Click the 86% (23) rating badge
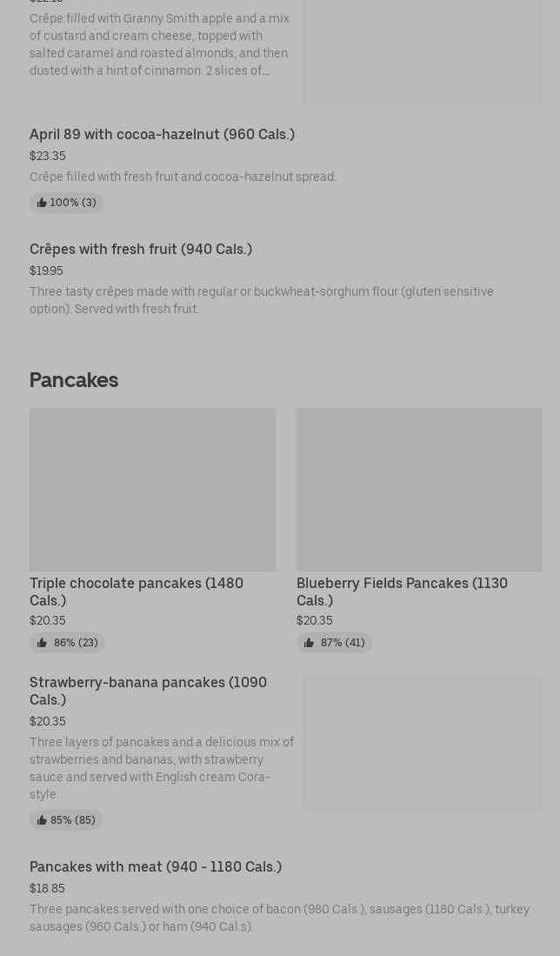Viewport: 560px width, 956px height. (x=68, y=643)
